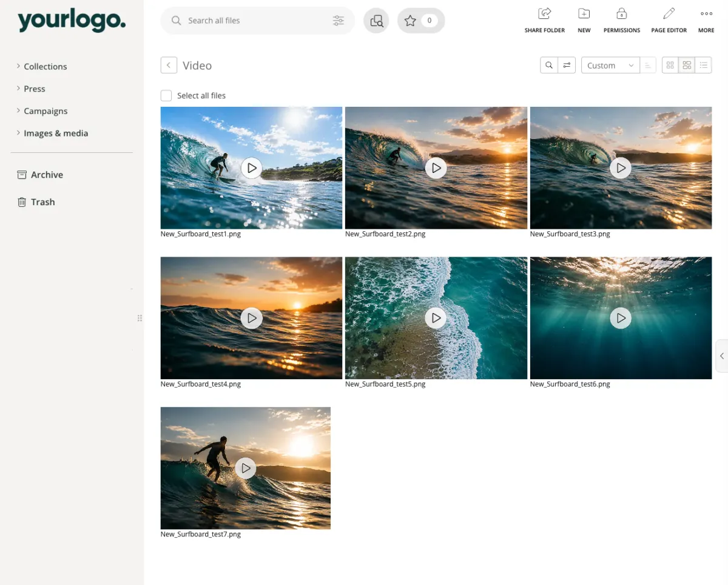Launch the Page Editor pencil icon
The image size is (728, 585).
click(669, 20)
